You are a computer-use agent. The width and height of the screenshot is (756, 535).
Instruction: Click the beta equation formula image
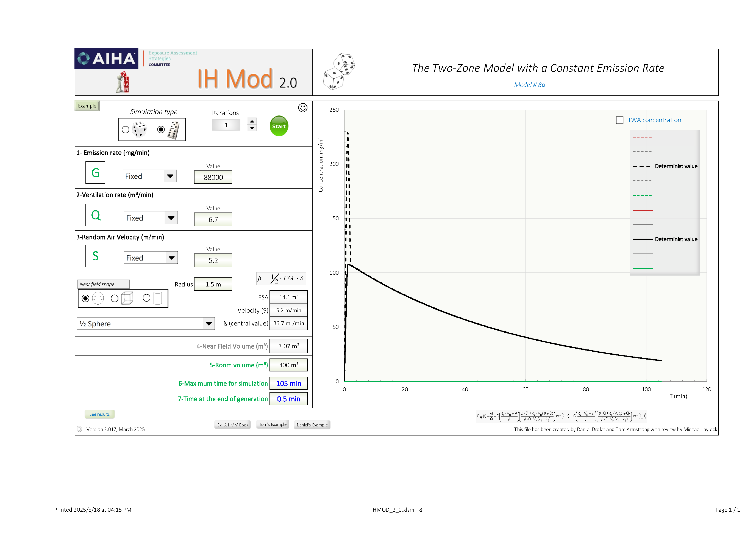pos(281,278)
